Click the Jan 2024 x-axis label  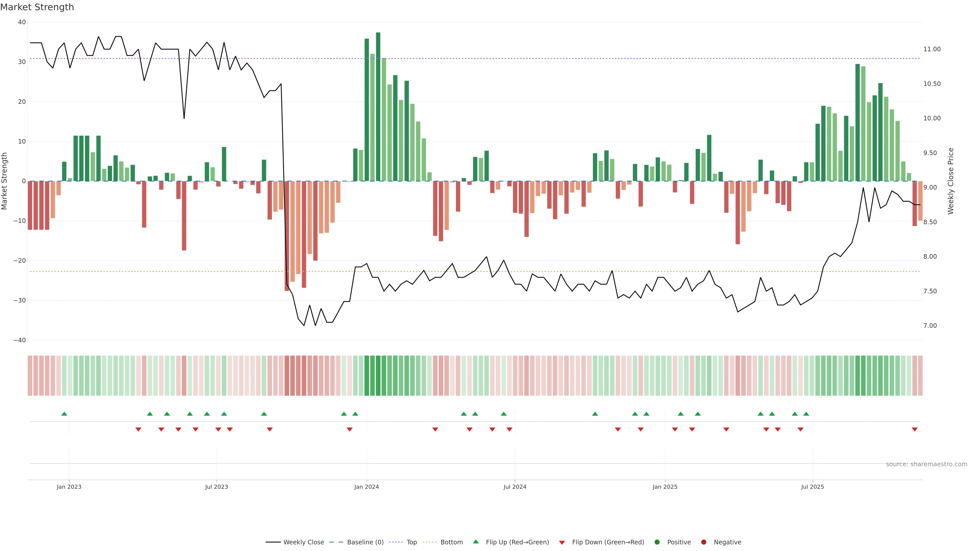click(366, 487)
